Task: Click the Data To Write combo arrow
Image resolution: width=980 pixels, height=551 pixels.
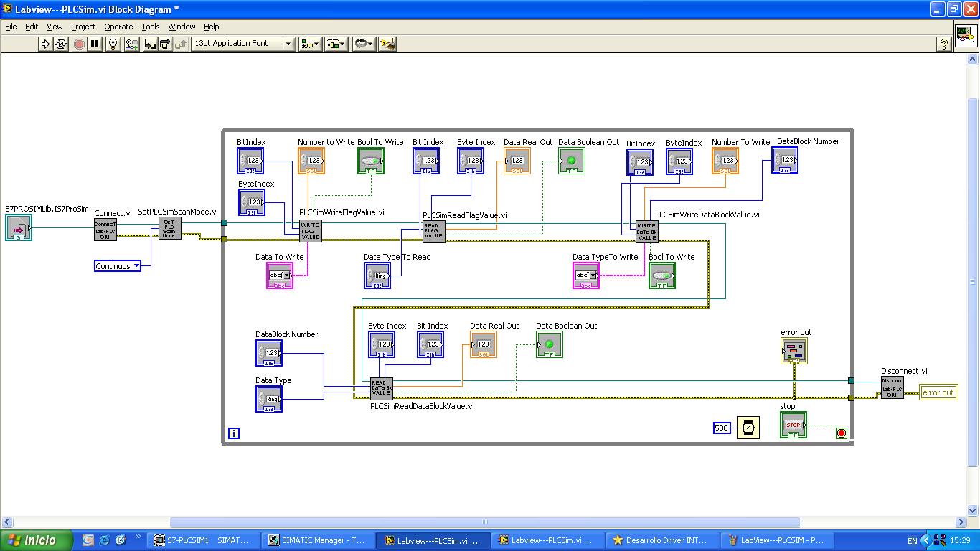Action: [x=287, y=275]
